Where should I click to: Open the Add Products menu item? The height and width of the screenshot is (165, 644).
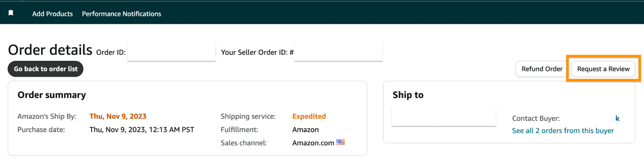tap(53, 14)
